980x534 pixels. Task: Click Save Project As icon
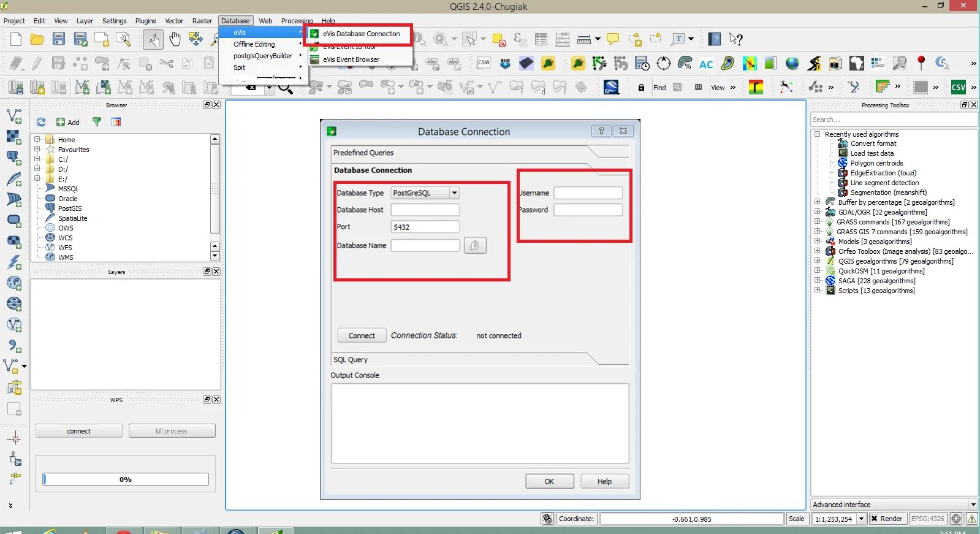point(80,39)
